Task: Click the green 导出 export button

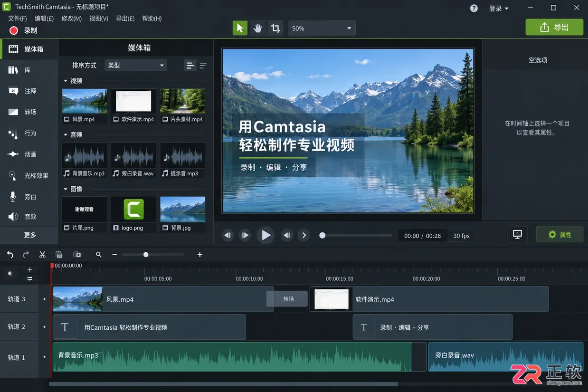Action: [554, 28]
